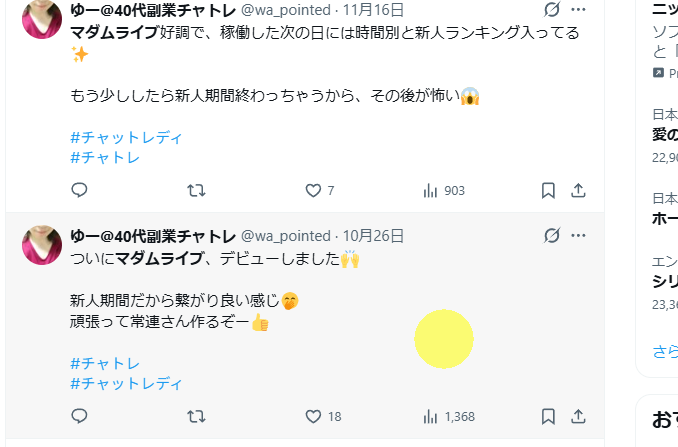The image size is (678, 447).
Task: Open the 11月16日 date timestamp link
Action: click(x=374, y=10)
